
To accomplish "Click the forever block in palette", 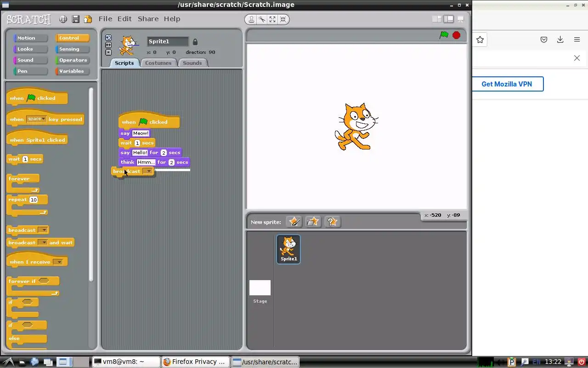I will [x=23, y=183].
